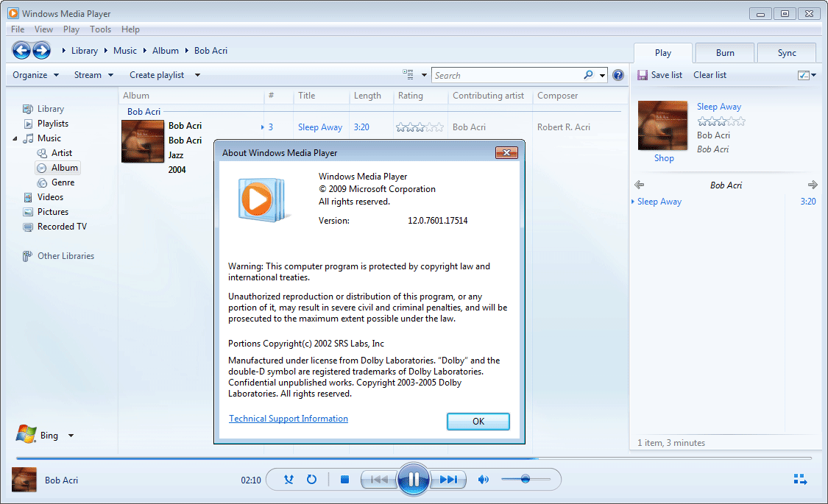828x504 pixels.
Task: Rate Sleep Away in the track list
Action: (x=420, y=127)
